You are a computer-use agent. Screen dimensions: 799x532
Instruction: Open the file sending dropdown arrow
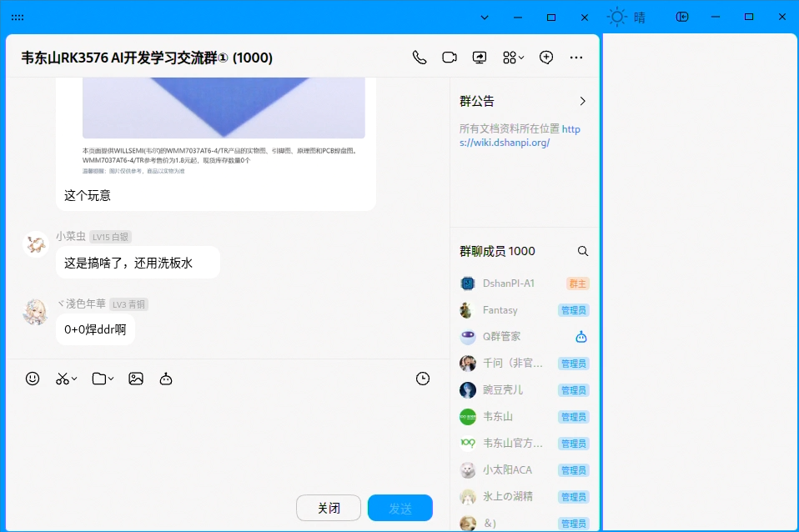[x=109, y=378]
